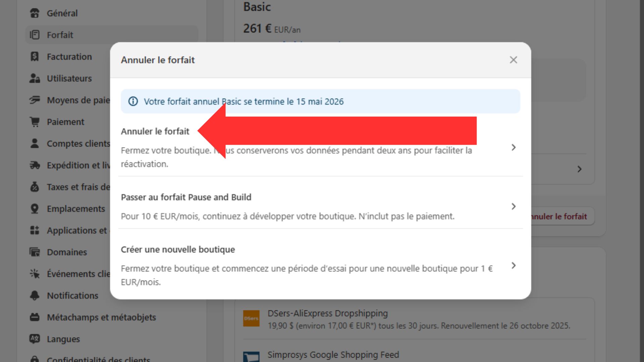Close the Annuler le forfait dialog
The image size is (644, 362).
coord(513,60)
